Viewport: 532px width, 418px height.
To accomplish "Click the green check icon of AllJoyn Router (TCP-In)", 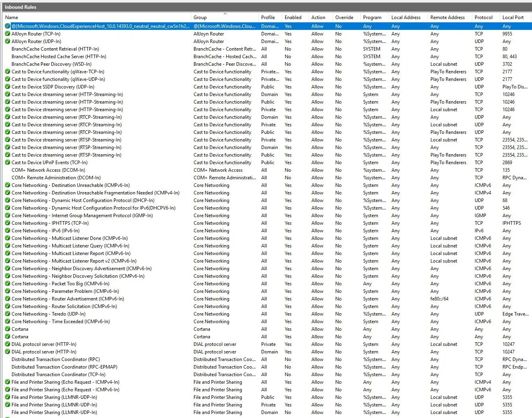I will tap(8, 34).
